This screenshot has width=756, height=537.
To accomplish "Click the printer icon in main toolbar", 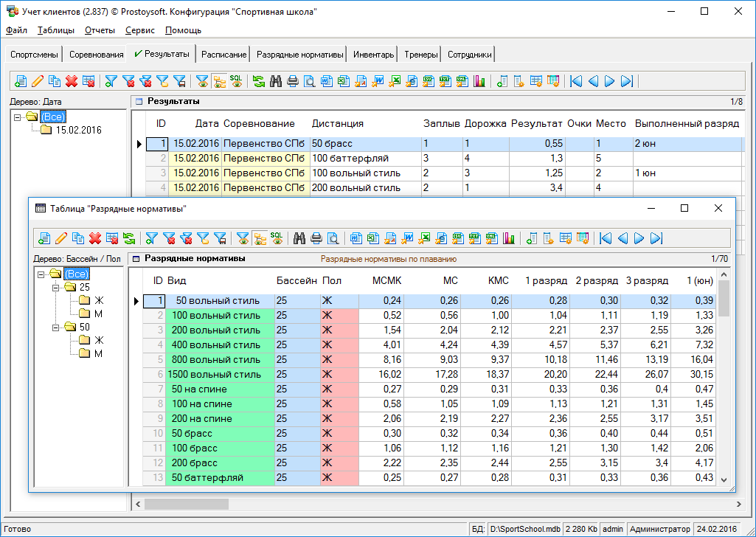I will pos(293,81).
